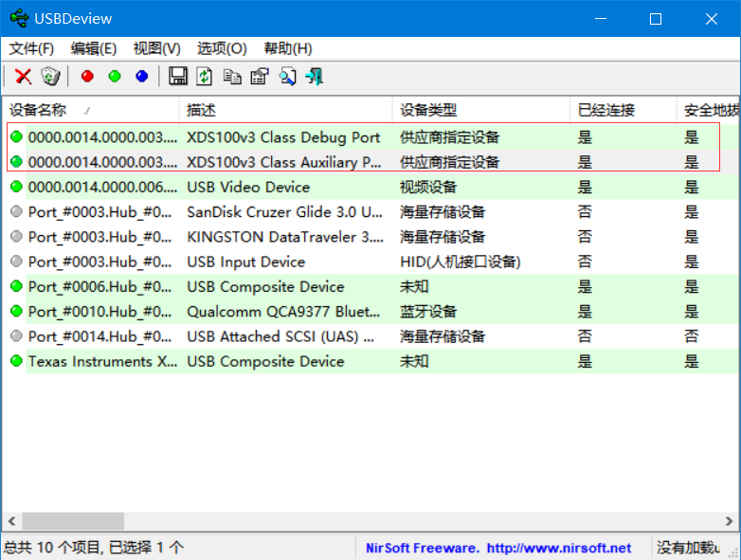Click the exit door toolbar icon

[315, 76]
